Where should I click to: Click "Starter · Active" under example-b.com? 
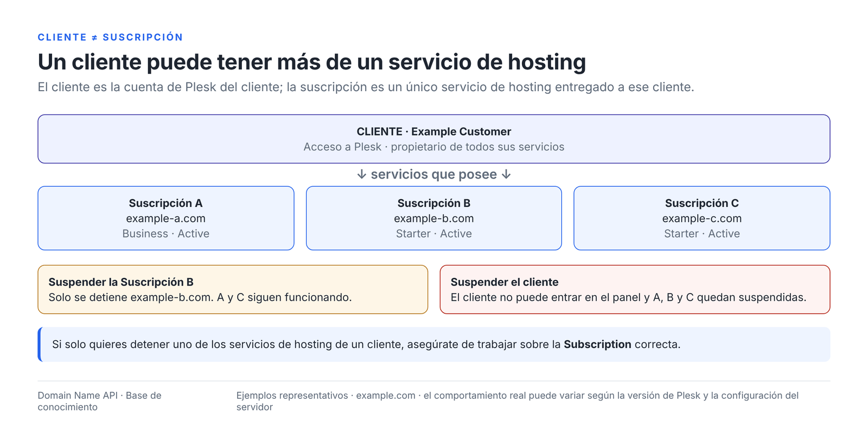pos(434,233)
